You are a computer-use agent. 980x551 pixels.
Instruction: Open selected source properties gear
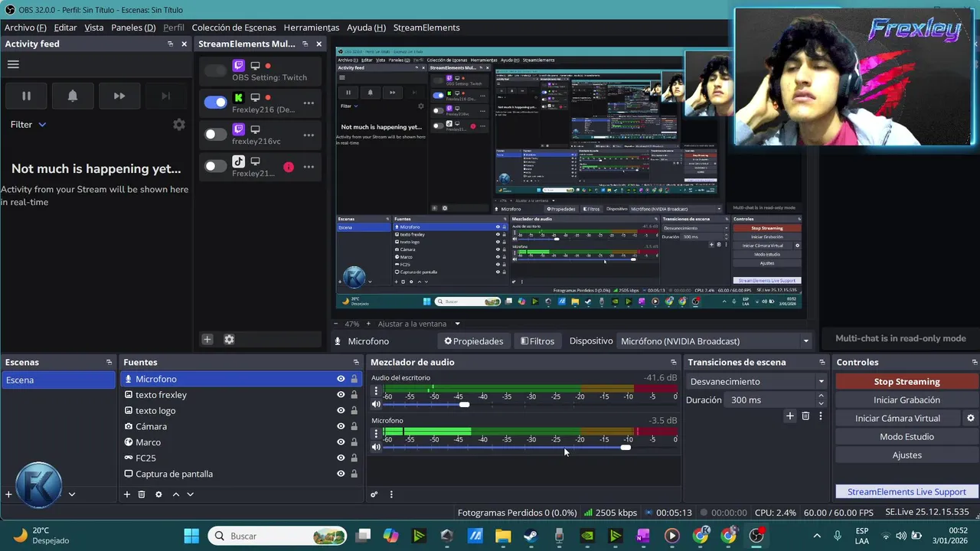pos(158,494)
